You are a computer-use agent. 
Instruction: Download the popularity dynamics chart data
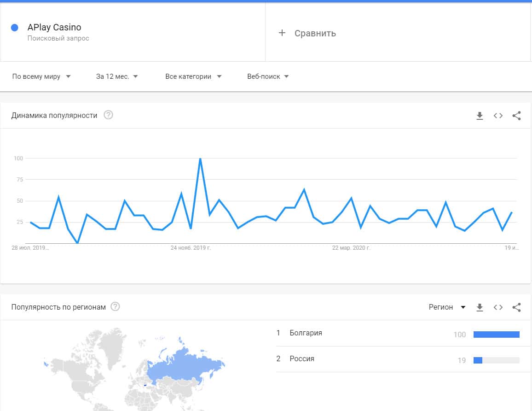click(480, 116)
